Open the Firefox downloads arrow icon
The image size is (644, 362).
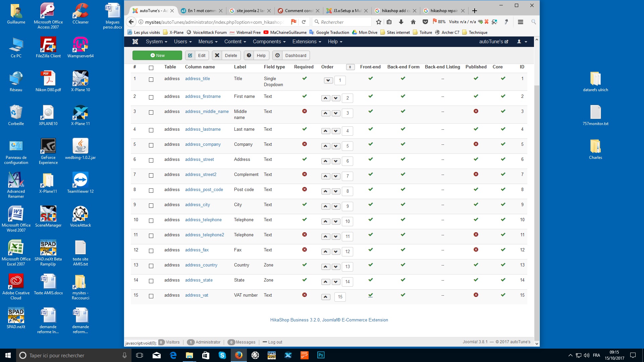click(x=401, y=22)
